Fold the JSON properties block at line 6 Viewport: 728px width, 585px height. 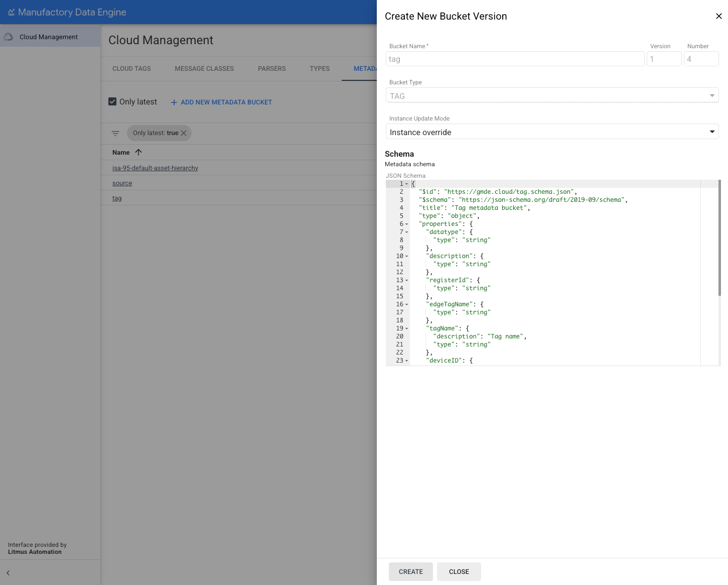pos(406,224)
